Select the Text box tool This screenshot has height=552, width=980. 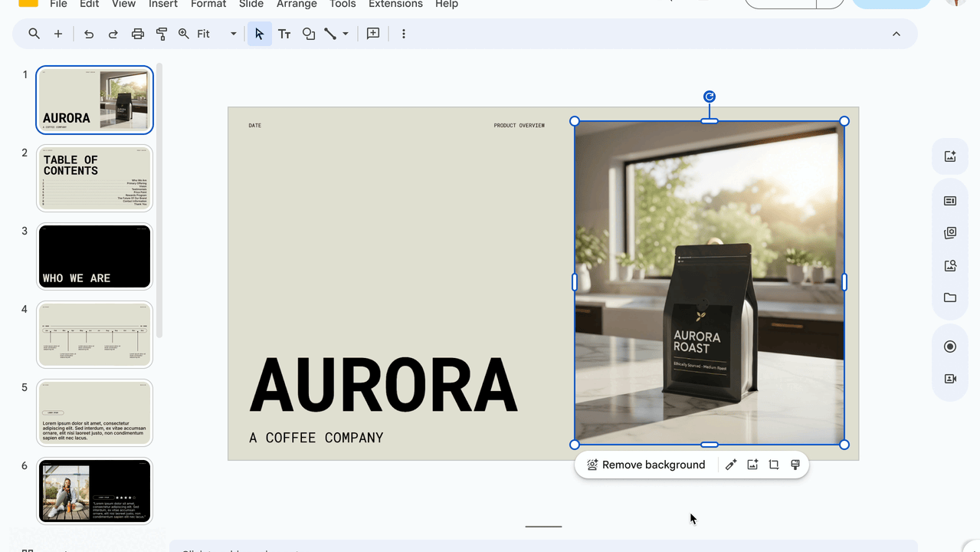click(284, 34)
